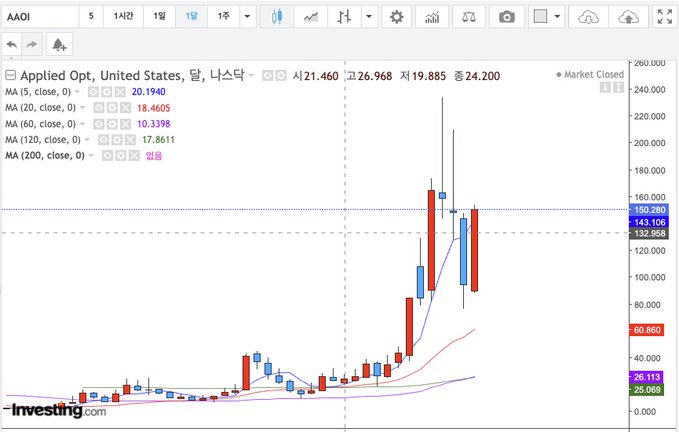Click the 60.860 red price label
Viewport: 679px width, 432px height.
[x=647, y=330]
